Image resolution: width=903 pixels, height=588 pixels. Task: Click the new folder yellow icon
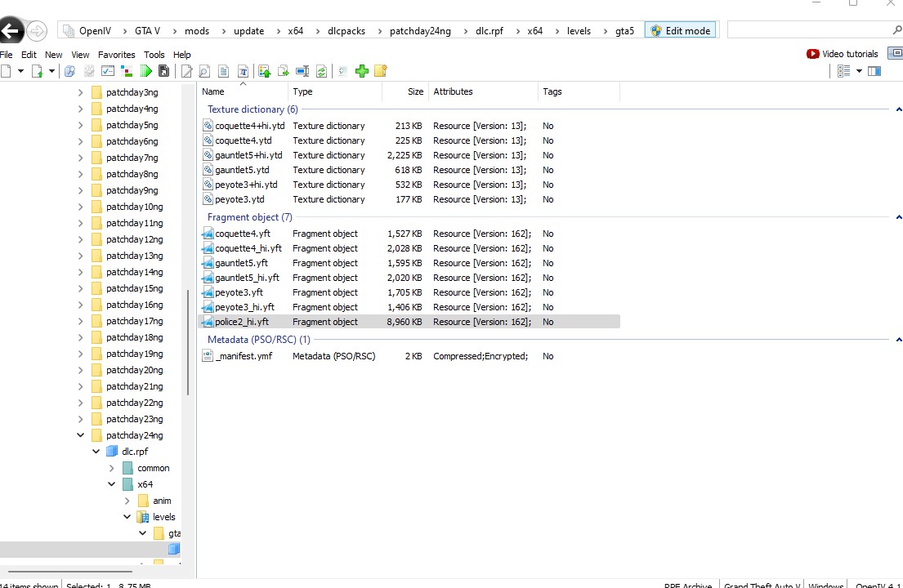(381, 71)
